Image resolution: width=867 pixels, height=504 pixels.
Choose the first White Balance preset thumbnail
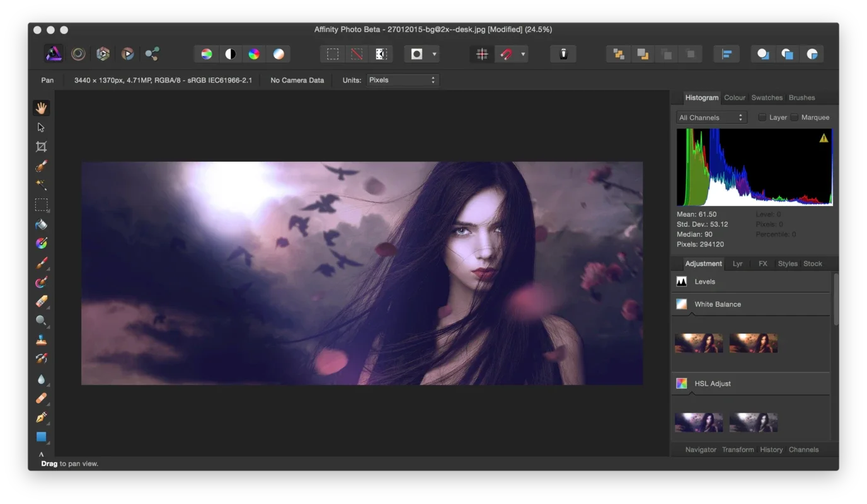point(699,343)
